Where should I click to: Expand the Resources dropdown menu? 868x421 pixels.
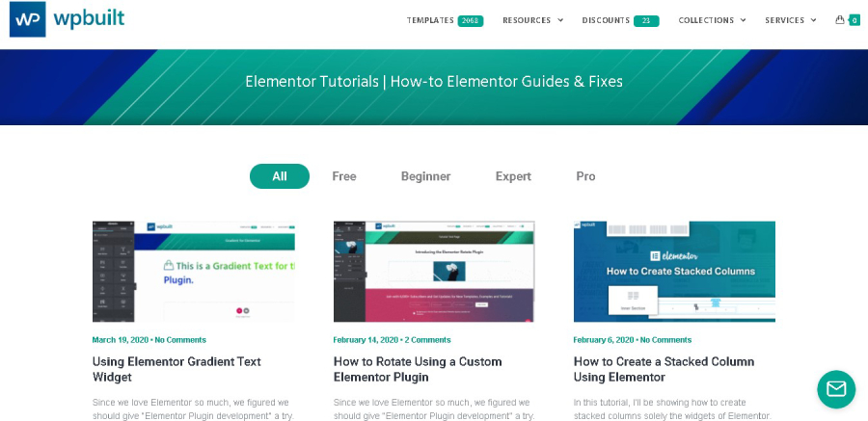[532, 20]
